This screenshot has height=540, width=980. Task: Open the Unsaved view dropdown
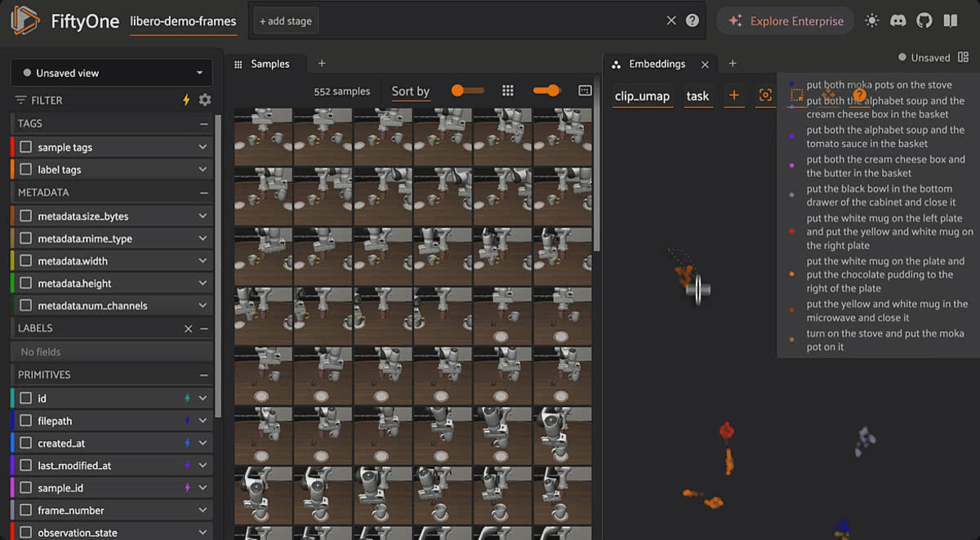[111, 73]
